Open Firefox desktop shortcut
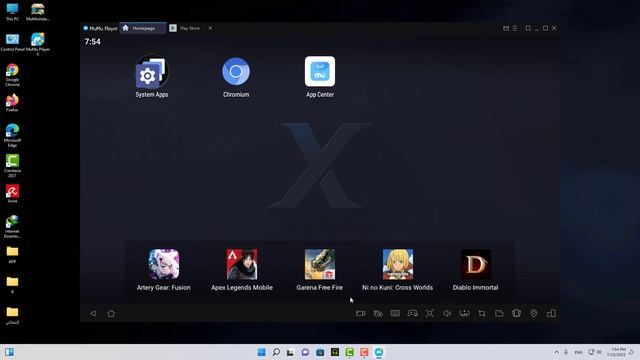The image size is (640, 360). pos(12,102)
